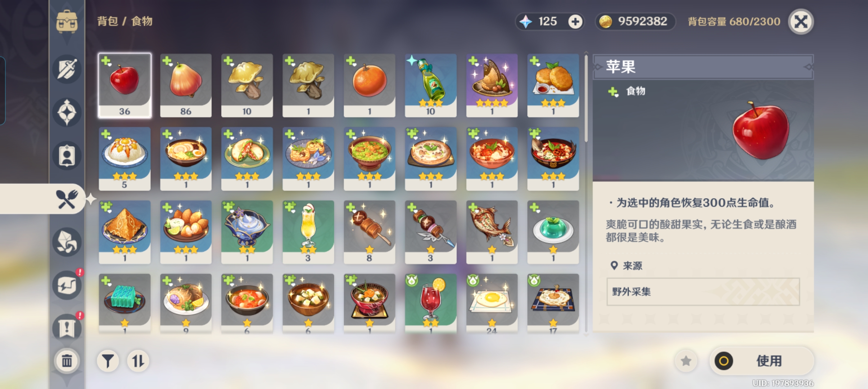
Task: Select the food tab with fork icon
Action: [x=67, y=199]
